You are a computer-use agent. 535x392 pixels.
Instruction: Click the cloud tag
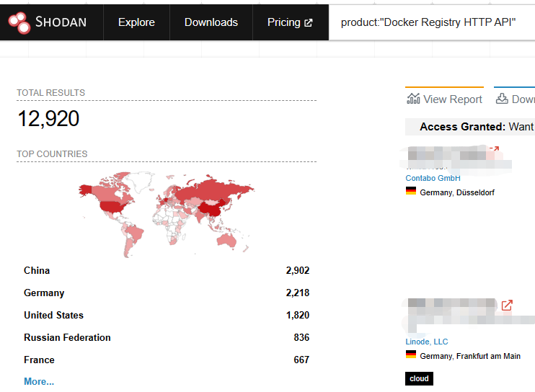[419, 379]
